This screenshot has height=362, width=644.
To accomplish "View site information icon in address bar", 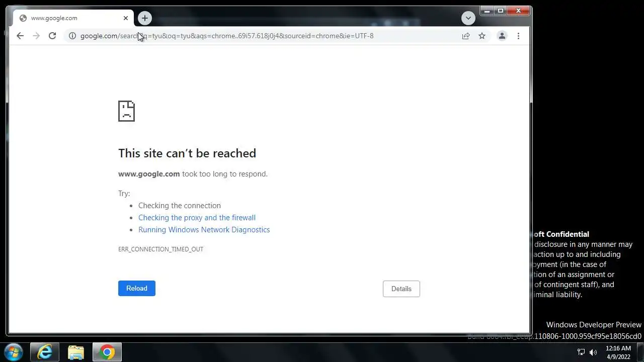I will [72, 36].
